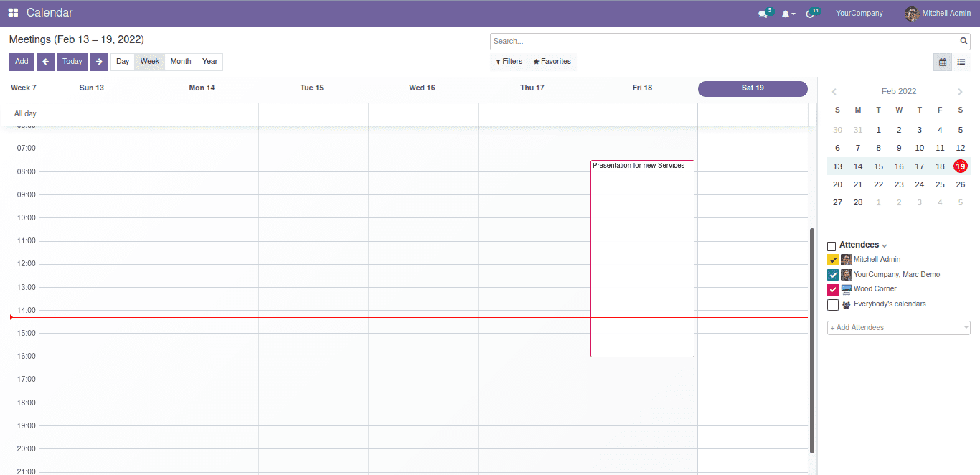980x475 pixels.
Task: Uncheck Mitchell Admin attendee checkbox
Action: 833,260
